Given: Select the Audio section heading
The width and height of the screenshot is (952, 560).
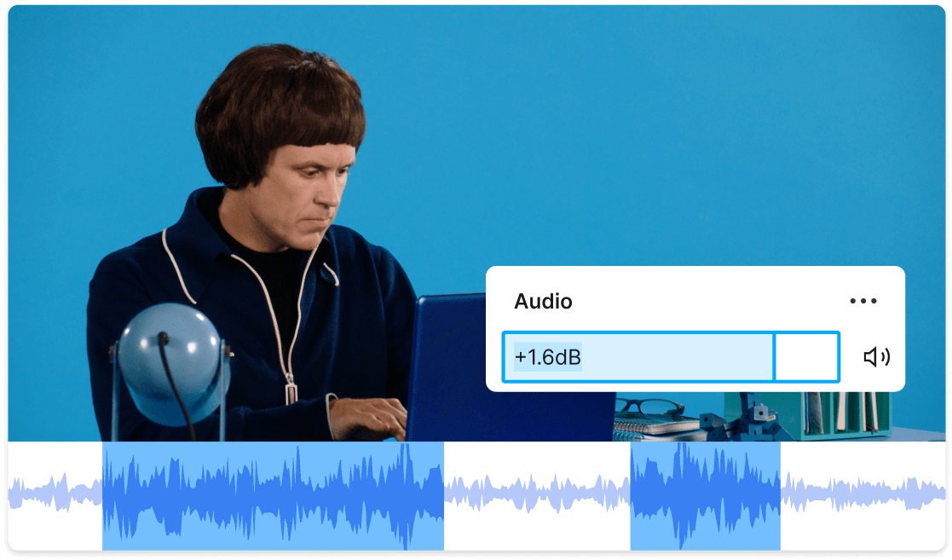Looking at the screenshot, I should [x=544, y=301].
